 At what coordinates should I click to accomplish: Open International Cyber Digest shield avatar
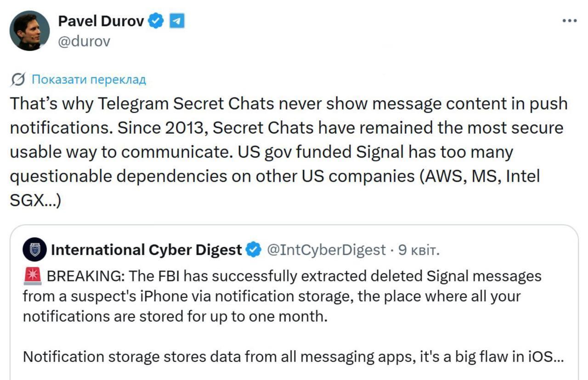click(34, 250)
